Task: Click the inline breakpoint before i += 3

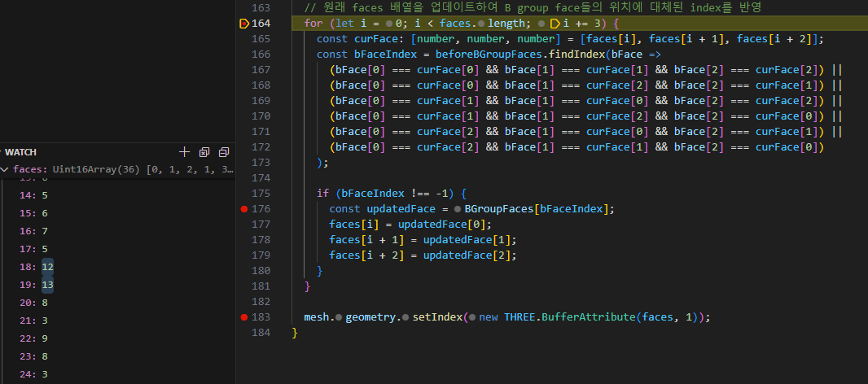Action: click(x=555, y=24)
